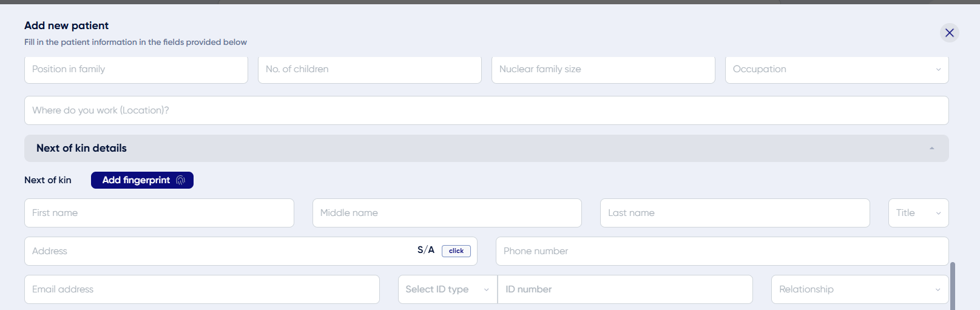The image size is (980, 310).
Task: Open the Occupation dropdown
Action: [836, 70]
